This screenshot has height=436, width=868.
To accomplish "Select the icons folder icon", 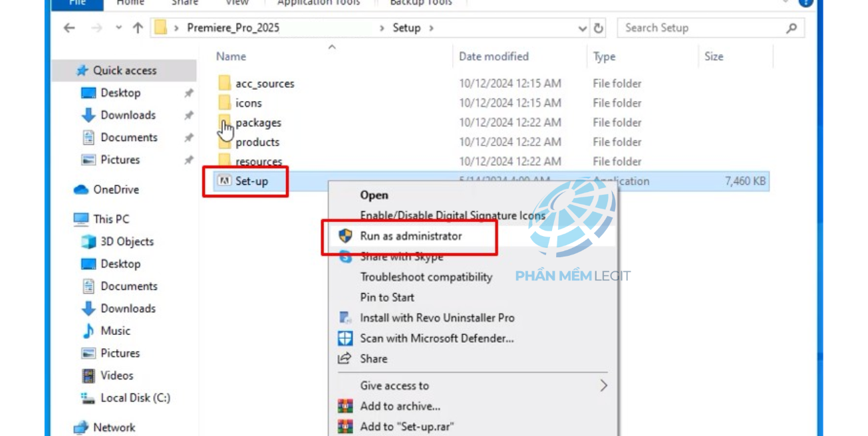I will tap(224, 103).
